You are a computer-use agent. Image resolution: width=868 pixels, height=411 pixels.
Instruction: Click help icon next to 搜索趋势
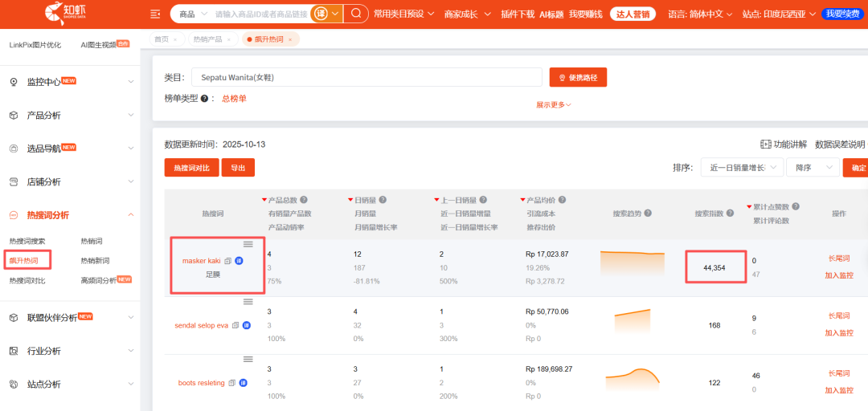pos(648,214)
